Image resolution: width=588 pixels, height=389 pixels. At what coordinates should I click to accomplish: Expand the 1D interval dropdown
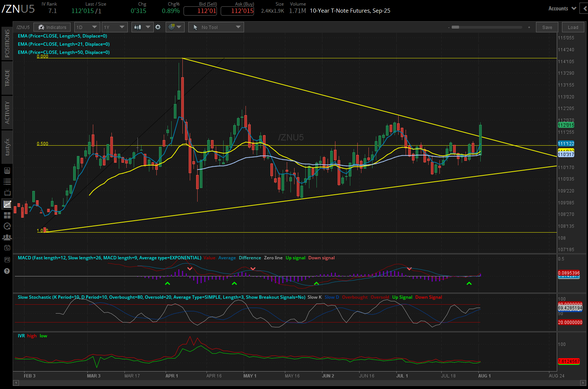[87, 27]
